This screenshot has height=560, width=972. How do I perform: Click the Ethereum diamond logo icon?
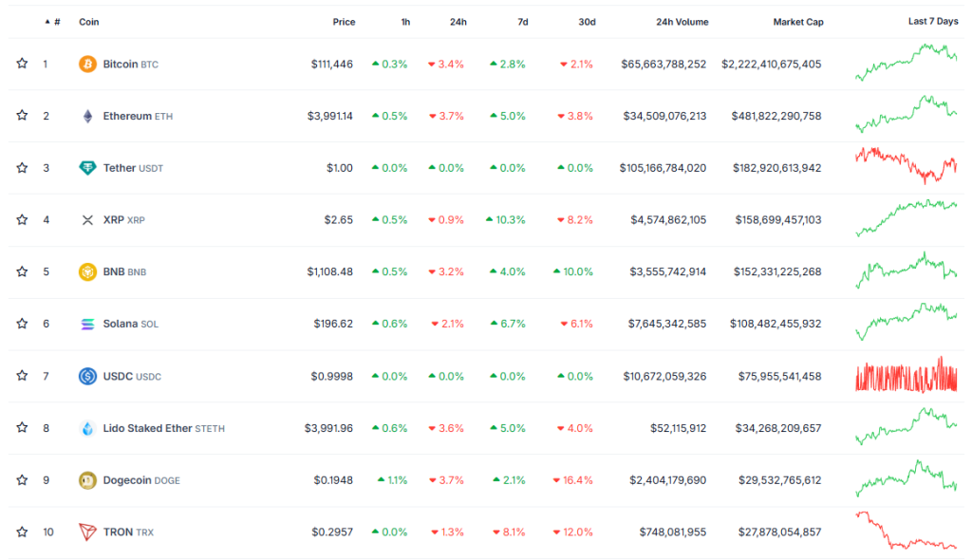(87, 116)
